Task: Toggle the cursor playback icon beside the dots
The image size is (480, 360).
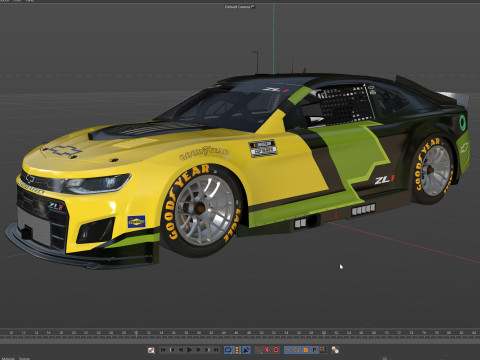Action: (x=246, y=350)
